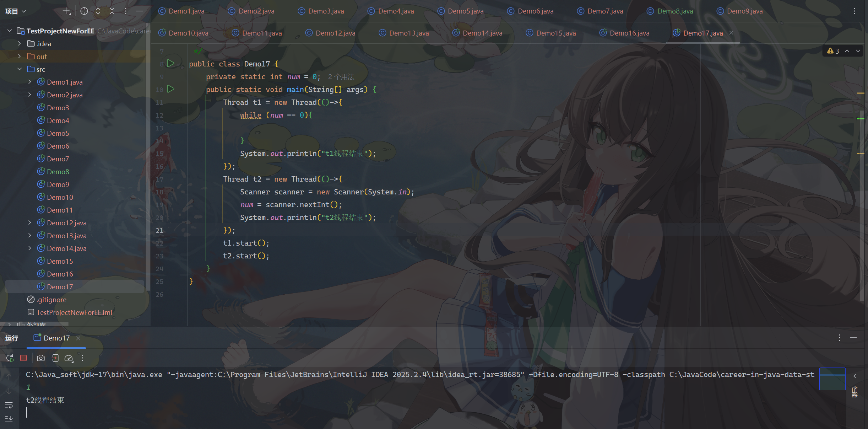Image resolution: width=868 pixels, height=429 pixels.
Task: Select Demo5 file in the project tree
Action: click(x=58, y=133)
